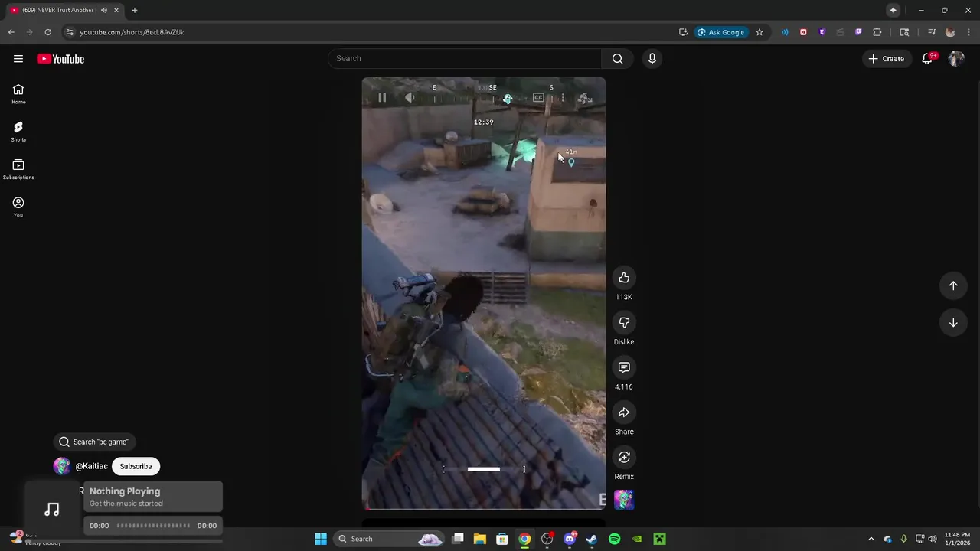Open the Windows Start menu
The height and width of the screenshot is (551, 980).
click(321, 539)
